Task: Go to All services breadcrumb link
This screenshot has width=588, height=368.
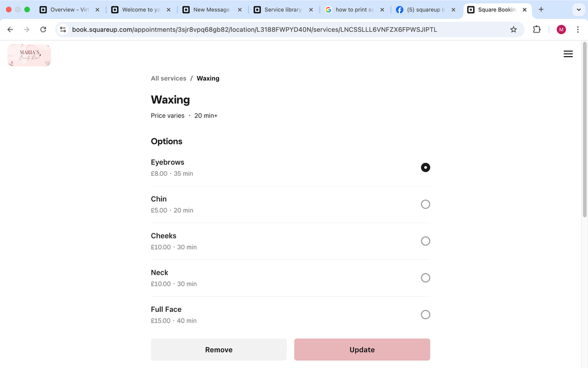Action: [x=169, y=78]
